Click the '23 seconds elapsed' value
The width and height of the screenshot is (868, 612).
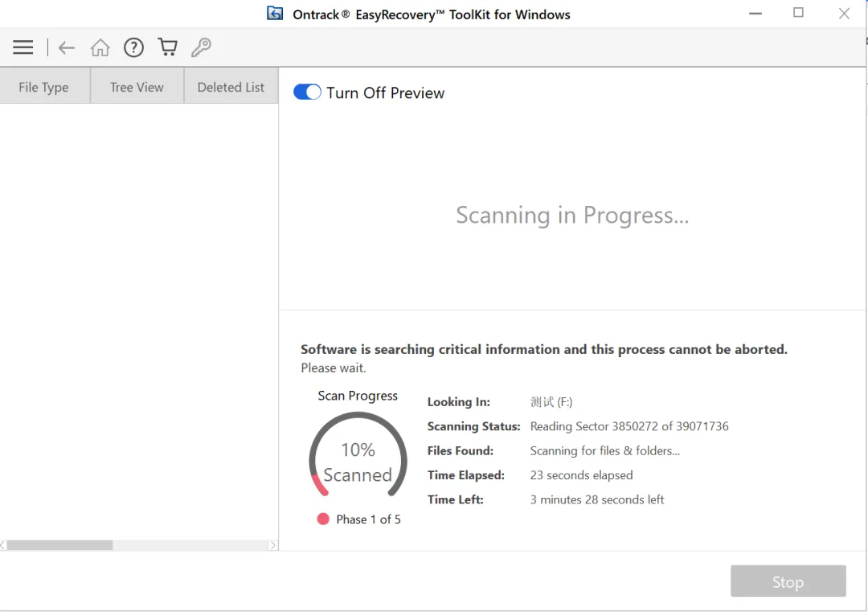[x=581, y=475]
